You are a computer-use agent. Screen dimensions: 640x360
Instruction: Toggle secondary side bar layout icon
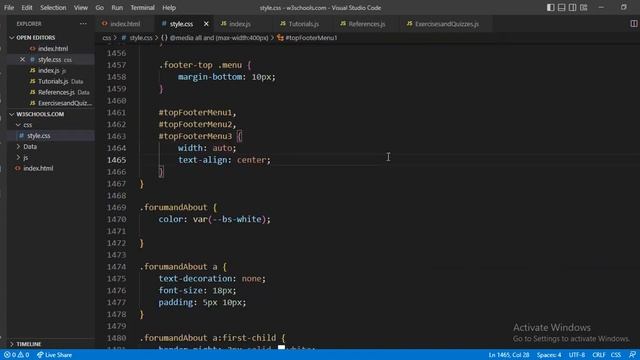(573, 7)
